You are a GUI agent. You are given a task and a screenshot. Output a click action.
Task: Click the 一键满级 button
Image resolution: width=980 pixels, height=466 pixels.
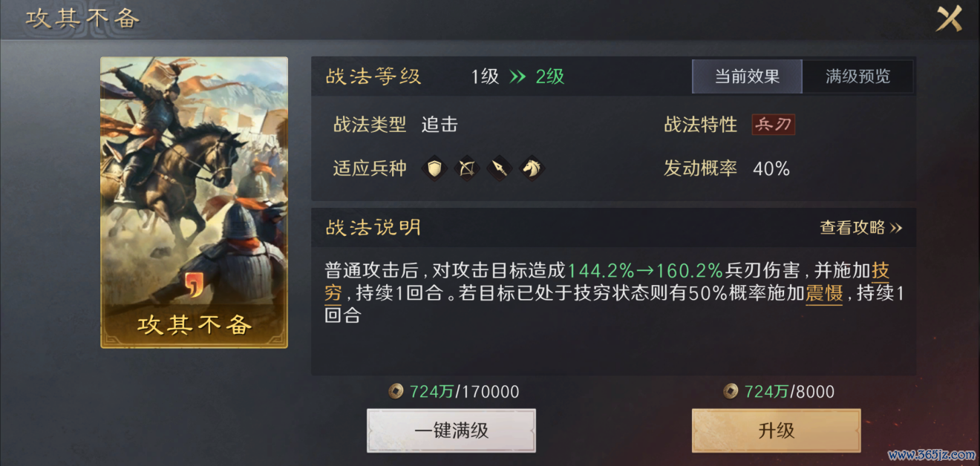451,430
